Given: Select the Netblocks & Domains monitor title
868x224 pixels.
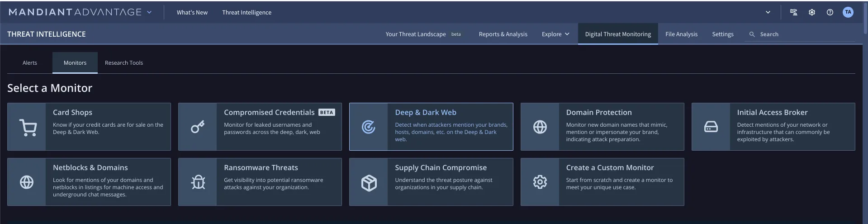Looking at the screenshot, I should point(90,168).
